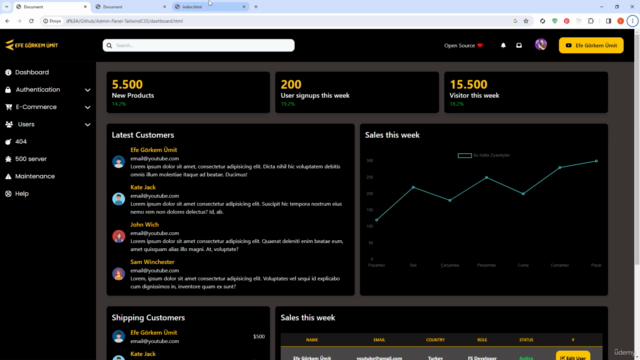Open the messages inbox icon

519,45
